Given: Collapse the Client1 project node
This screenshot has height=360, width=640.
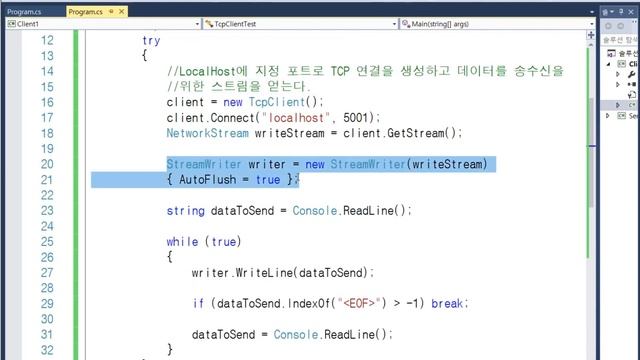Looking at the screenshot, I should click(609, 64).
